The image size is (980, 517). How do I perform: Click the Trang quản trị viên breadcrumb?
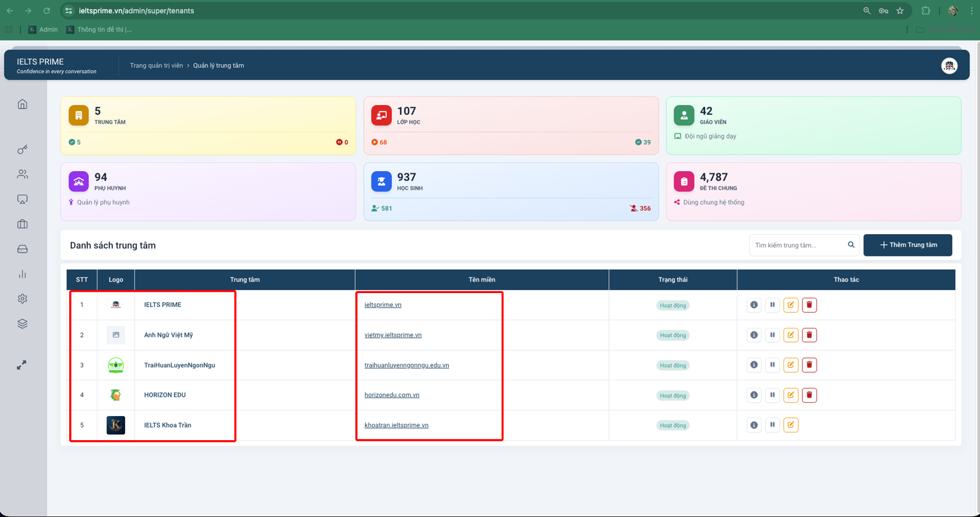coord(156,65)
